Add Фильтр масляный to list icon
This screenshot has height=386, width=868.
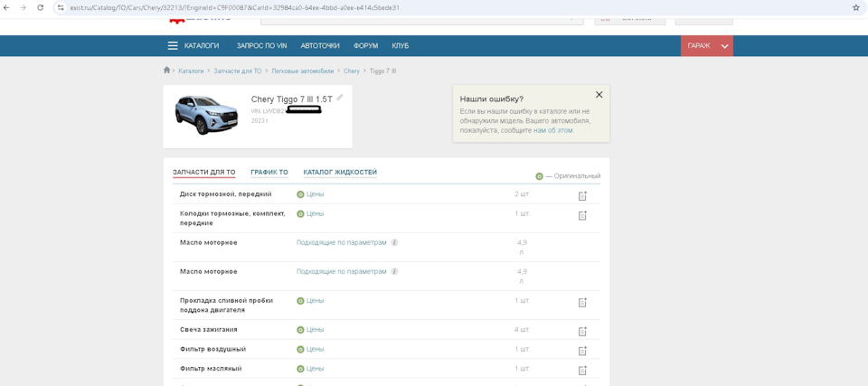tap(582, 370)
